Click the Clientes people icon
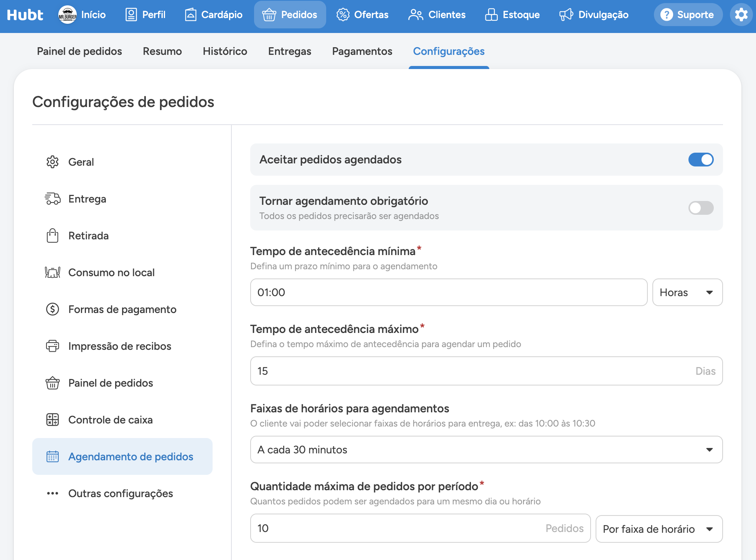This screenshot has width=756, height=560. pyautogui.click(x=416, y=15)
